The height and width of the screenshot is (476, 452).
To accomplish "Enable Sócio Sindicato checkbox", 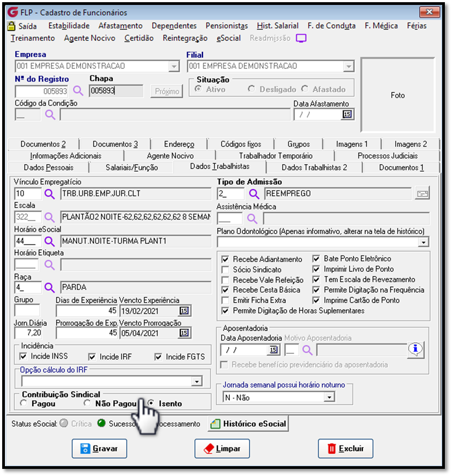I will coord(225,270).
